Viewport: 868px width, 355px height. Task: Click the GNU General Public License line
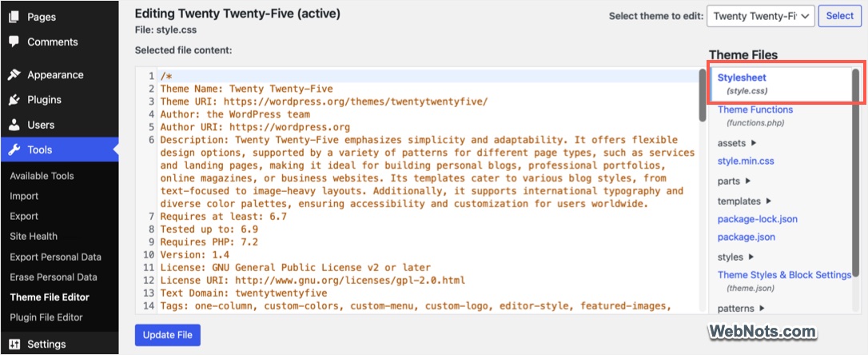click(296, 268)
